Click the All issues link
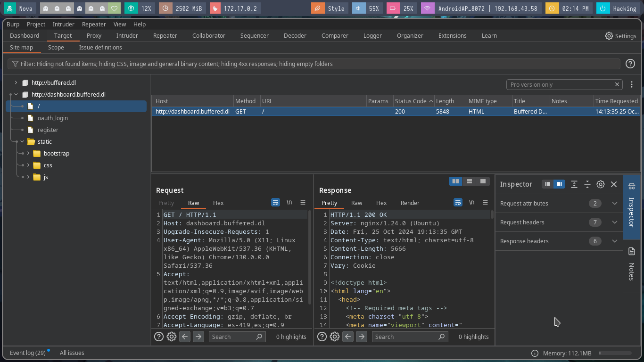Image resolution: width=644 pixels, height=362 pixels. pos(72,353)
